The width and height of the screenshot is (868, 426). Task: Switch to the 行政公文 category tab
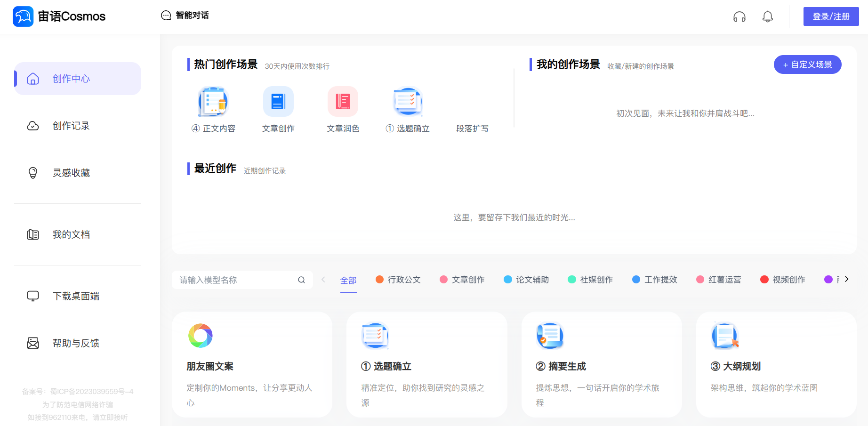[398, 280]
